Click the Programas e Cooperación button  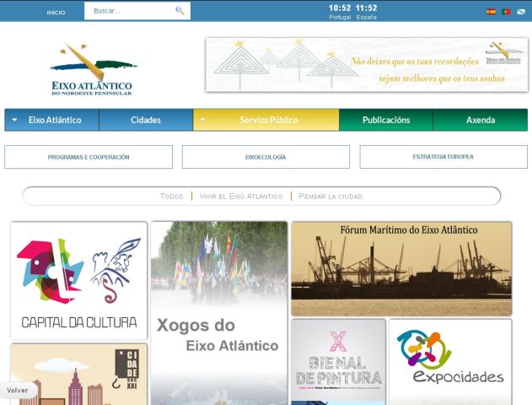89,157
